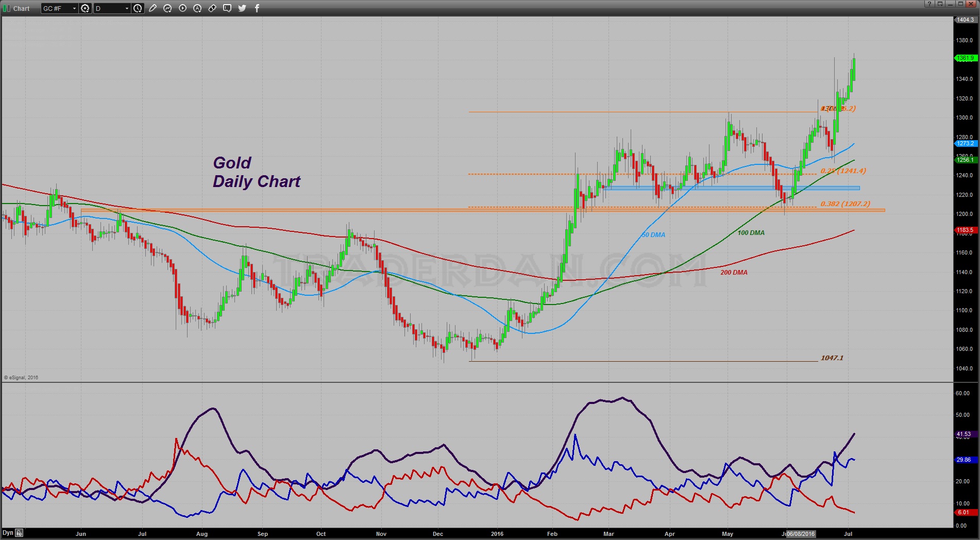Open the help question mark button
Screen dimensions: 980x540
pos(929,4)
